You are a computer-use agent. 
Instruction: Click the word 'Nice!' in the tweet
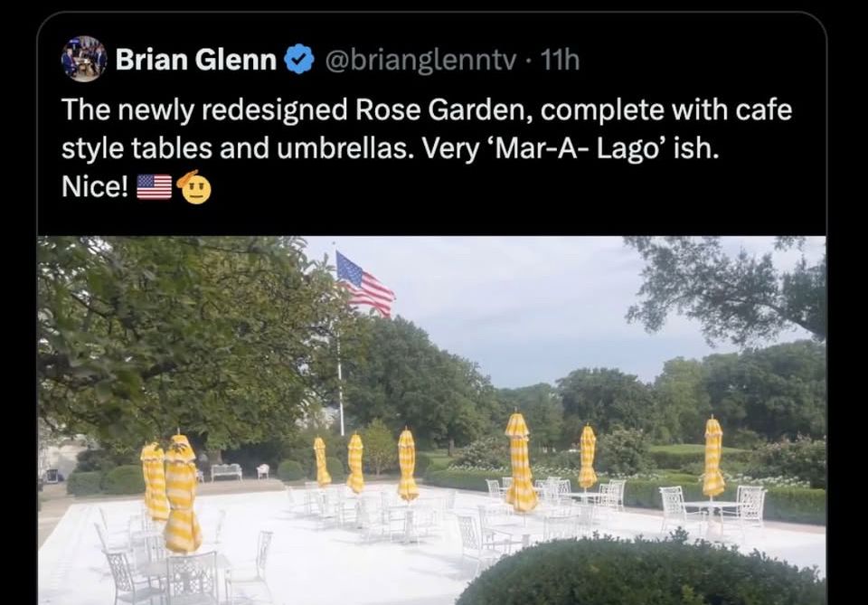coord(95,187)
